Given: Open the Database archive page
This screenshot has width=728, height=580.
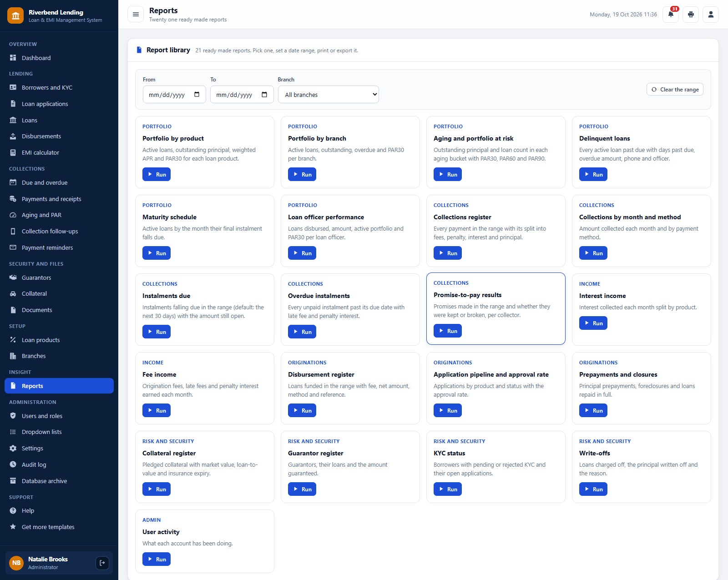Looking at the screenshot, I should [x=59, y=481].
